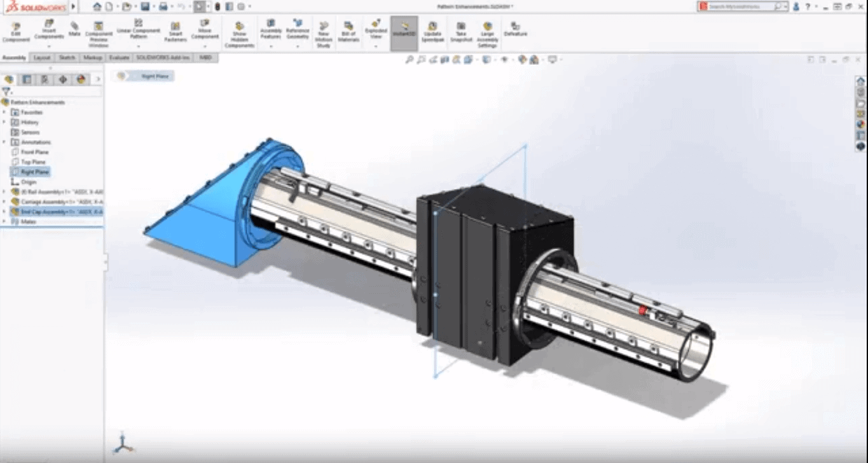Expand the Favorites folder
This screenshot has width=868, height=463.
click(x=4, y=112)
